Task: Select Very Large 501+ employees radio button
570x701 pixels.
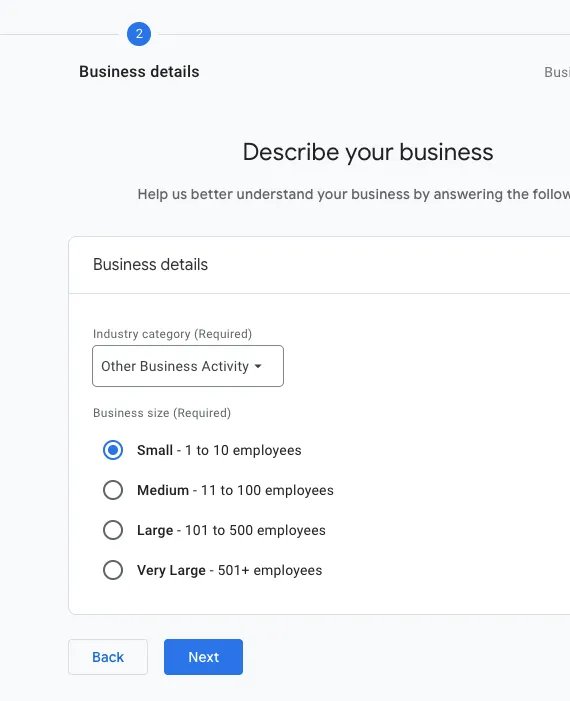Action: 113,570
